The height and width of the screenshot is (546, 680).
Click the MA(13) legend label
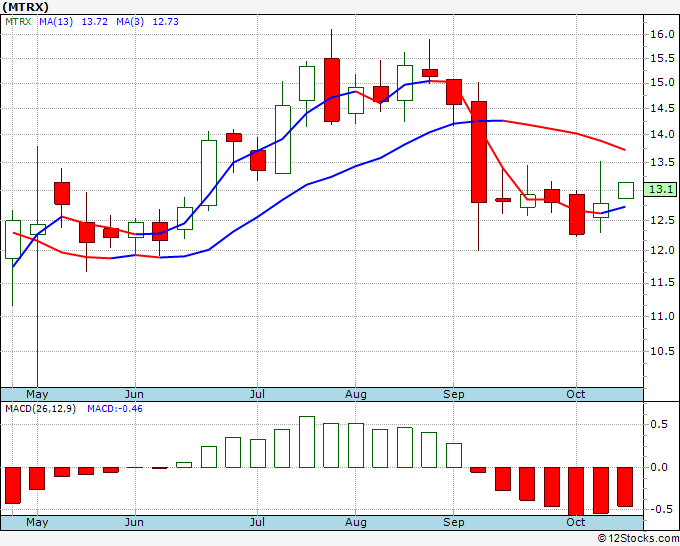pyautogui.click(x=56, y=22)
